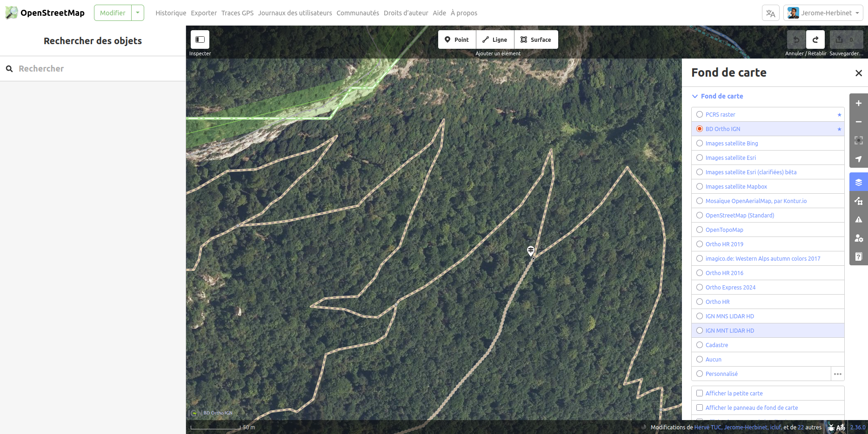Open Jerome-Herbinet user menu
Viewport: 868px width, 434px height.
click(823, 13)
